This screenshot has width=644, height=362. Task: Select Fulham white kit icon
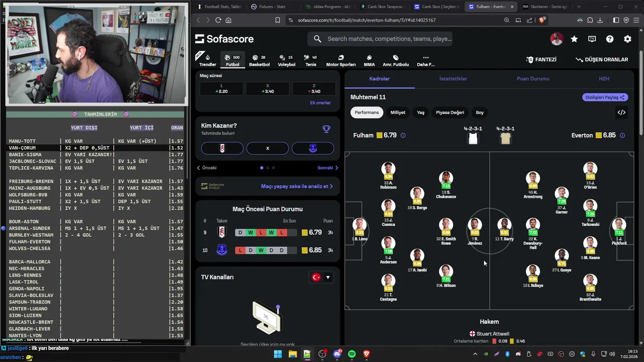pos(473,139)
